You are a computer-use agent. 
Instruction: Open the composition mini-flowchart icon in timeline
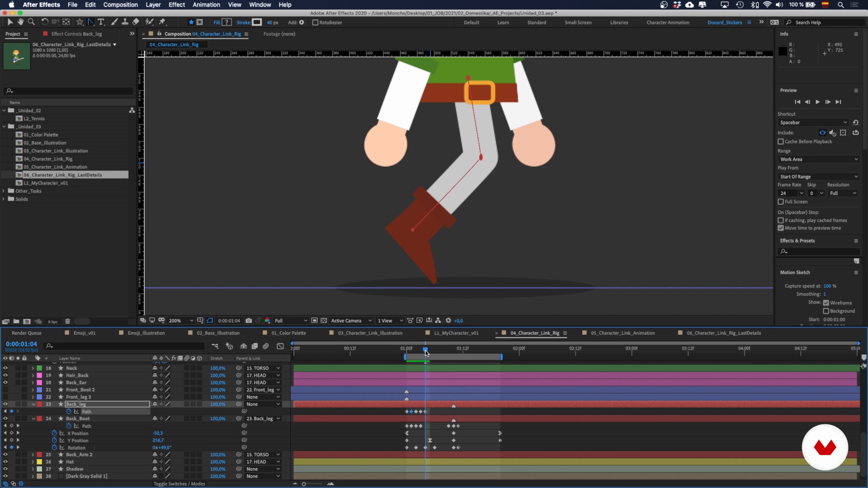click(215, 346)
